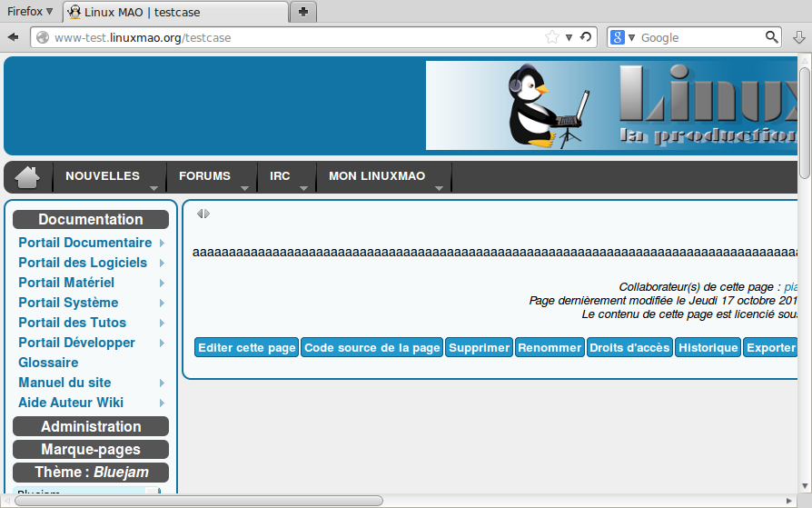Open Manuel du site link

[x=64, y=383]
